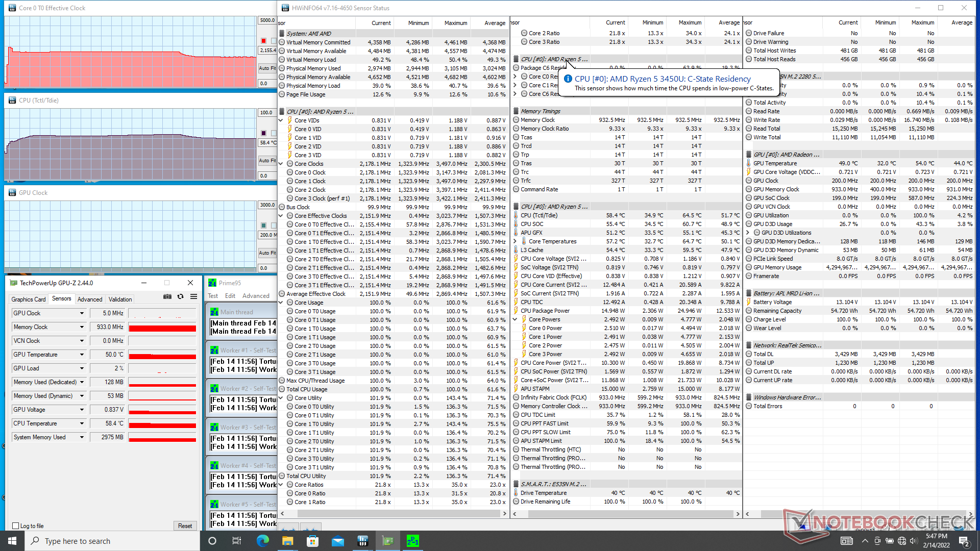Viewport: 980px width, 551px height.
Task: Click the right scroll arrow of the first sensor pane
Action: click(504, 514)
